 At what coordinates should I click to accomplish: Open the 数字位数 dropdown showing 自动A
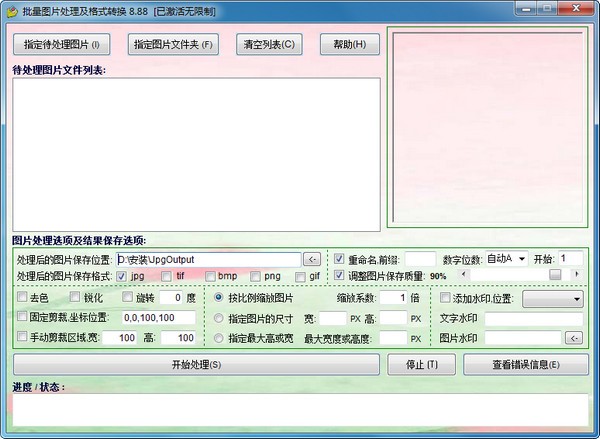pos(507,259)
